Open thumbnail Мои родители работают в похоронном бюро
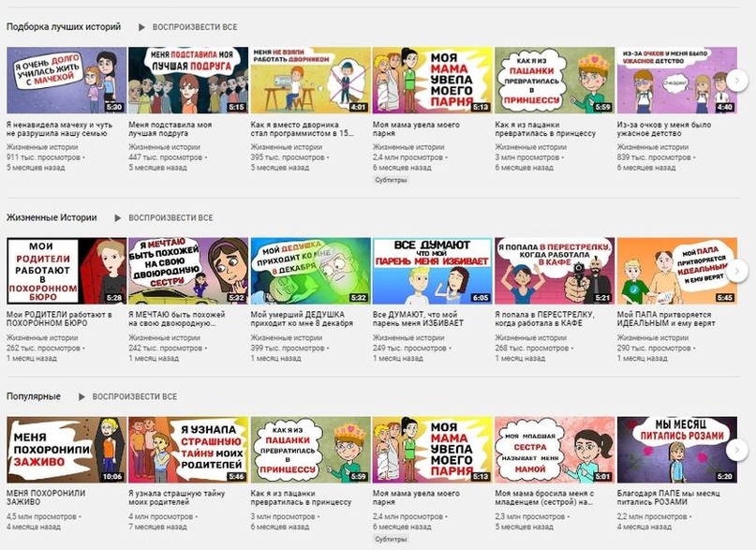Screen dimensions: 756x550 pyautogui.click(x=67, y=271)
